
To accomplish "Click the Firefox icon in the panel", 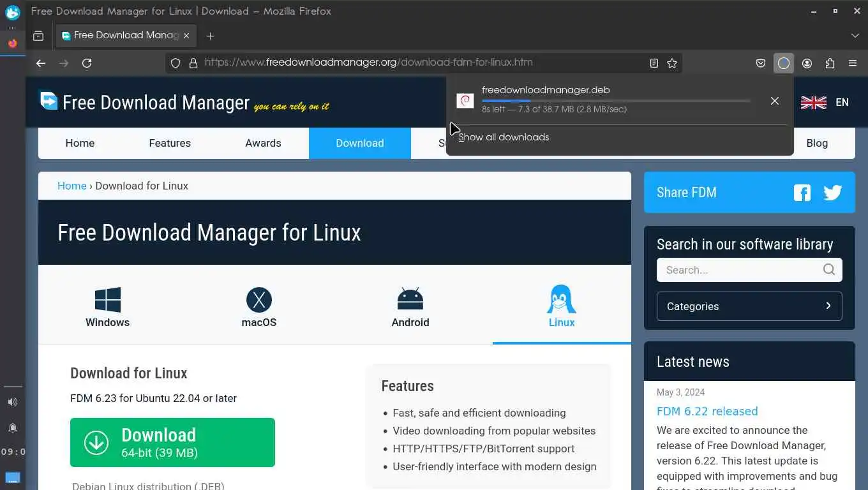I will point(13,43).
